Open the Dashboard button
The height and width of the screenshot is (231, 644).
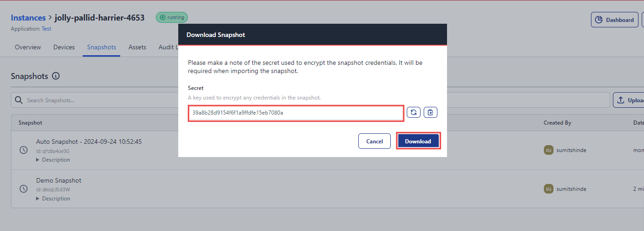coord(615,20)
